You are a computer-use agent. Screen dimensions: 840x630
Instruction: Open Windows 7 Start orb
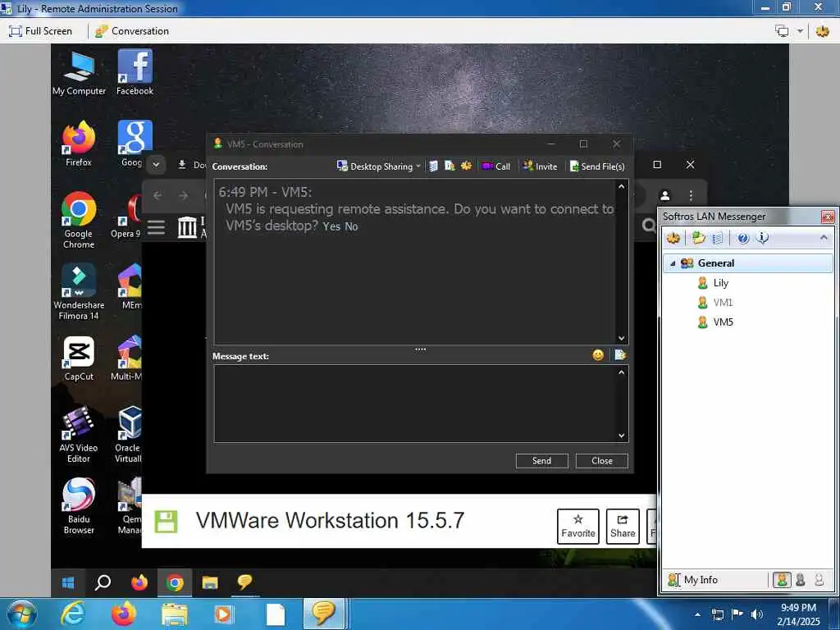click(x=21, y=614)
